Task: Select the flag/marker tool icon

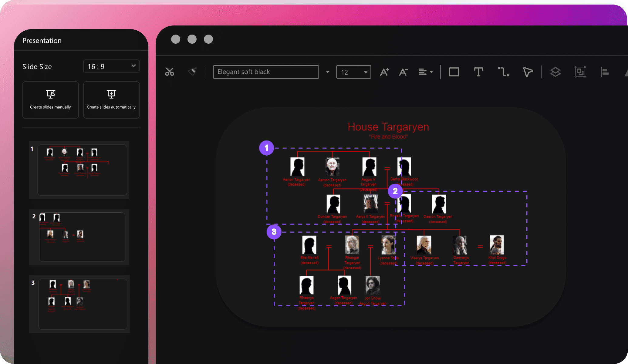Action: (528, 72)
